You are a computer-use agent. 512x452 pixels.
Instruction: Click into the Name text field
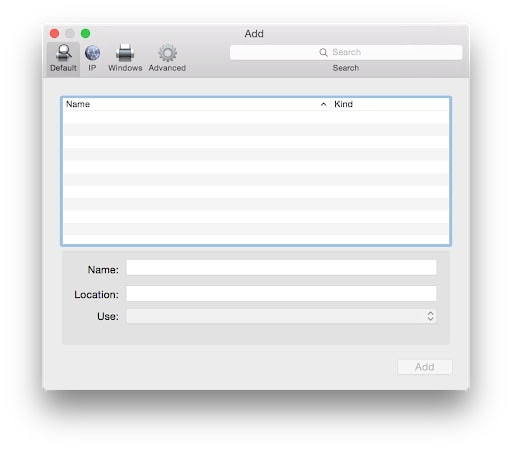(x=281, y=268)
